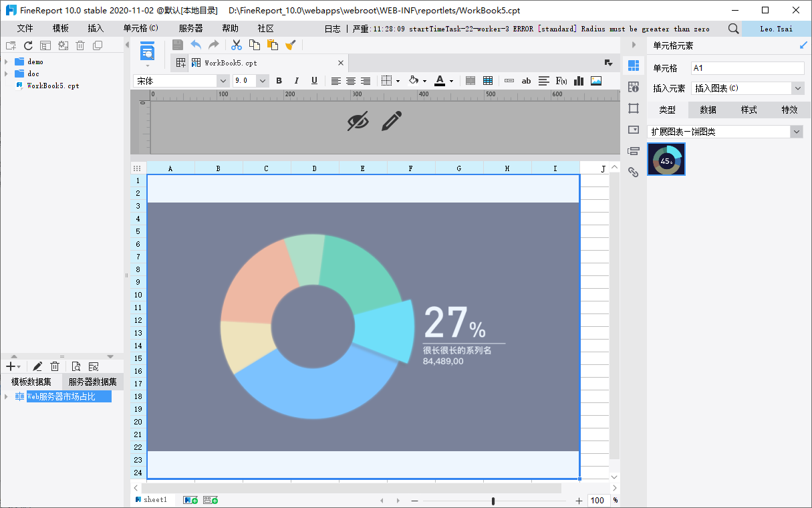Image resolution: width=812 pixels, height=508 pixels.
Task: Click the insert chart bar icon
Action: point(579,81)
